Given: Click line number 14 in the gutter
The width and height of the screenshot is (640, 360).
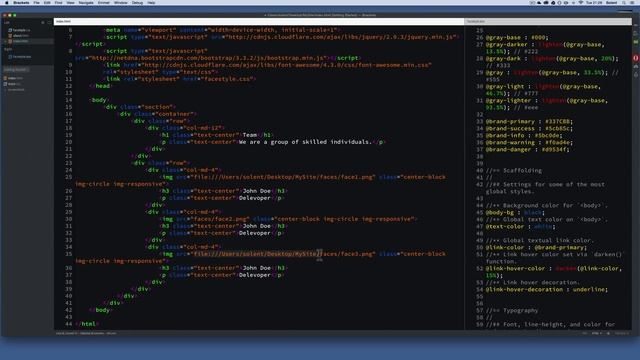Looking at the screenshot, I should click(69, 100).
